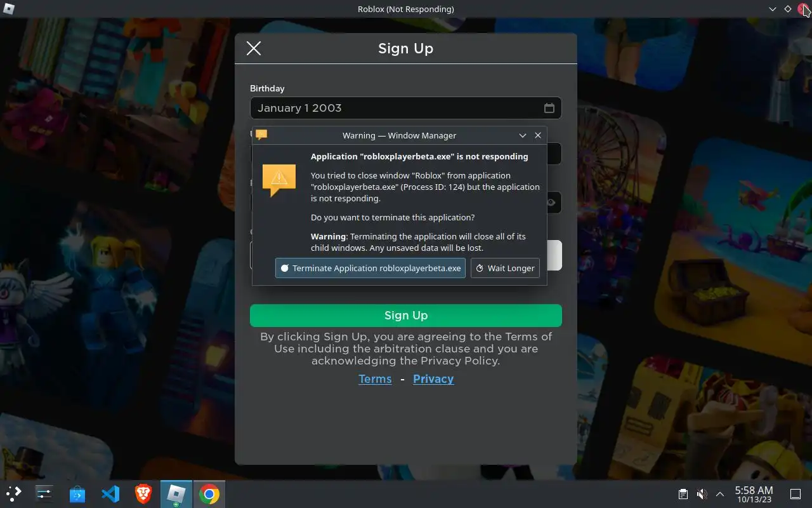This screenshot has height=508, width=812.
Task: Click the Birthday field January 1 2003
Action: pos(406,108)
